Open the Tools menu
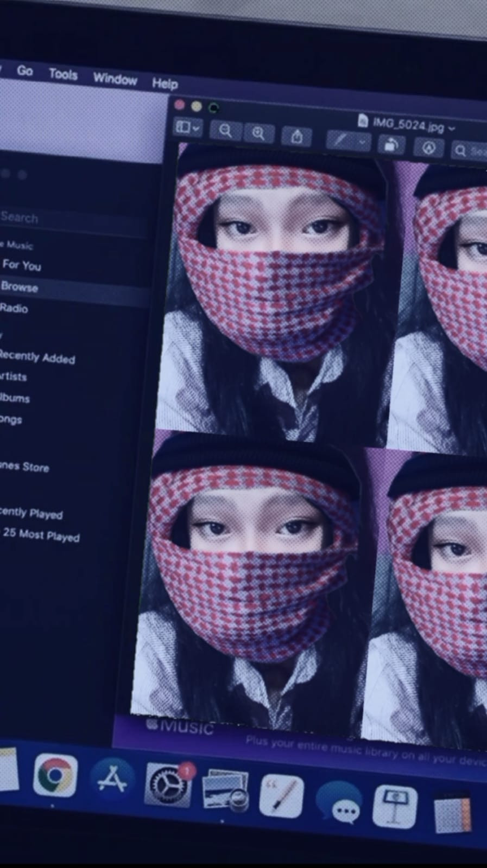Viewport: 487px width, 868px height. click(x=63, y=74)
